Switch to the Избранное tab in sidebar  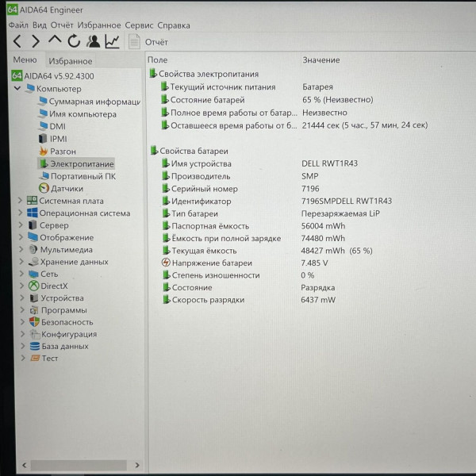point(71,61)
